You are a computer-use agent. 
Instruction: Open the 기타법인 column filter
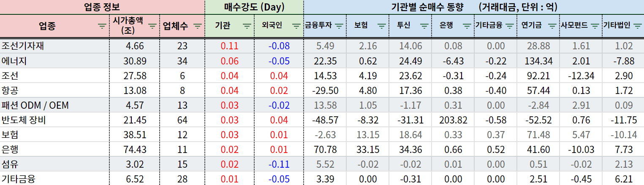point(638,26)
